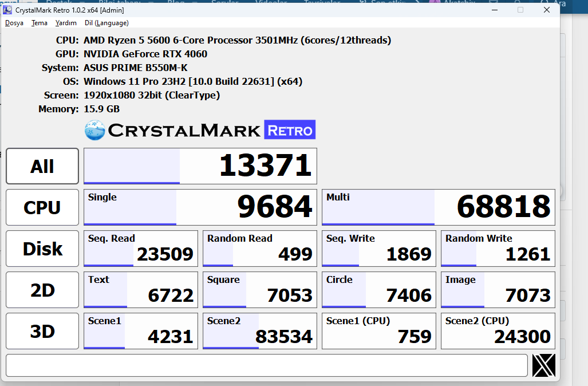Click the CrystalMark Retro logo banner
Screen dimensions: 588x386
(x=200, y=130)
